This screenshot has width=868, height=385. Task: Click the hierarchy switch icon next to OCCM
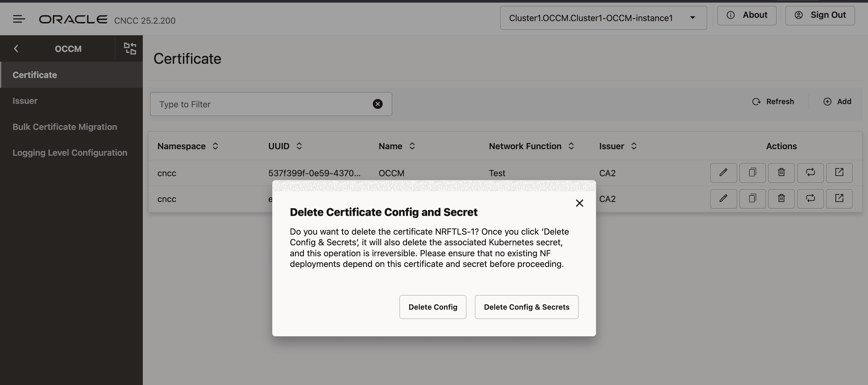[130, 48]
